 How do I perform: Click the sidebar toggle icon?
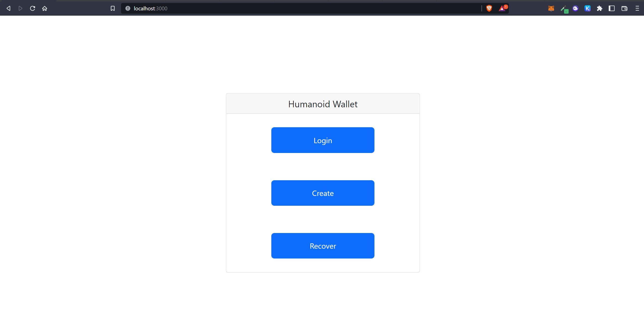pos(612,8)
